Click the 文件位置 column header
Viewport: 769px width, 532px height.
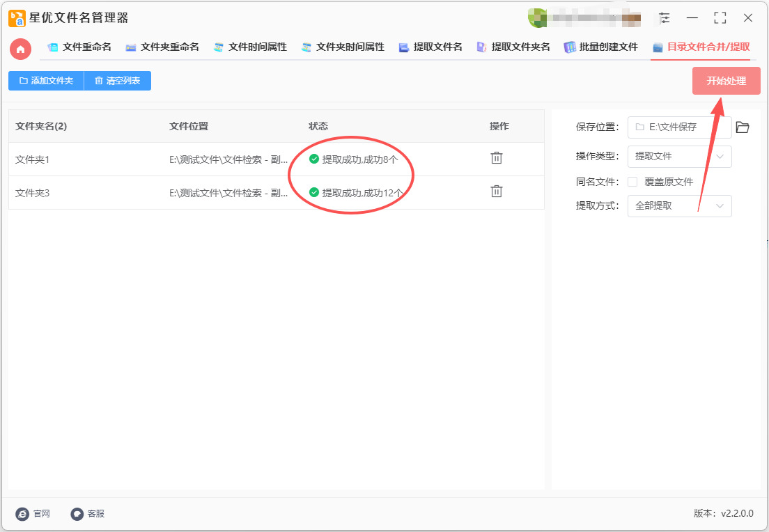tap(189, 126)
